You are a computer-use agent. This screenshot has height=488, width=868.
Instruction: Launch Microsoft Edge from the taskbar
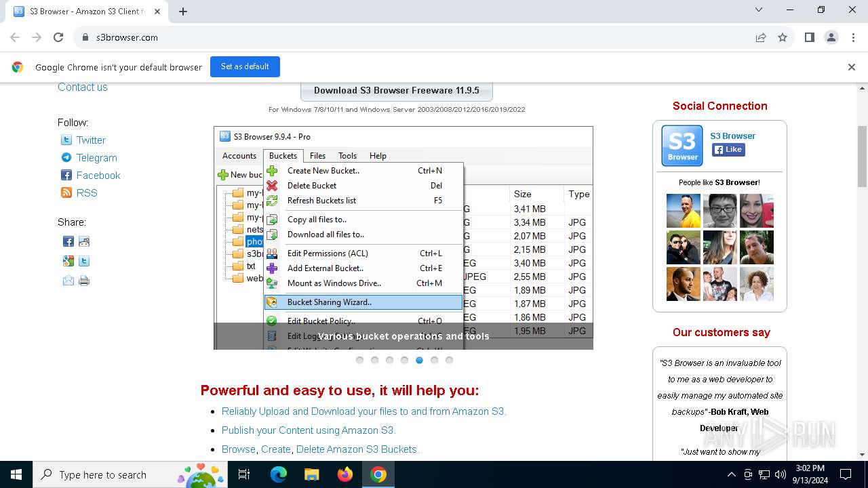coord(279,474)
